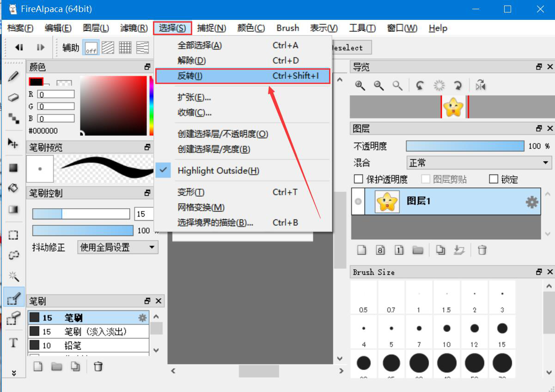Click the Deselect button on toolbar

(x=352, y=48)
